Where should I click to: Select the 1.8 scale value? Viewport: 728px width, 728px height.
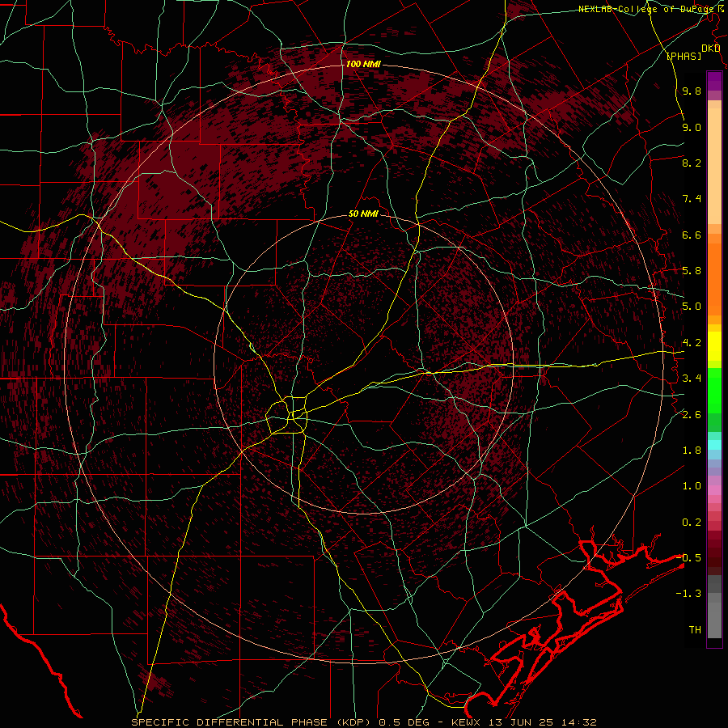692,451
